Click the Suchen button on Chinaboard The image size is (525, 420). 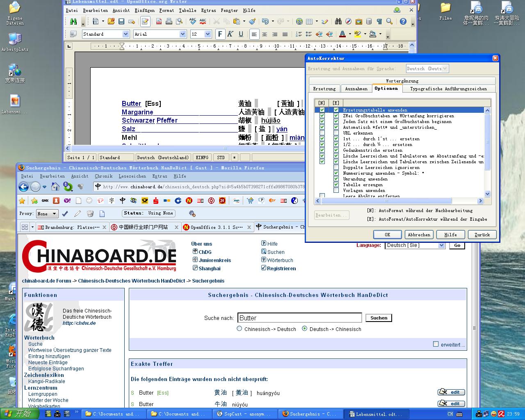pyautogui.click(x=379, y=318)
